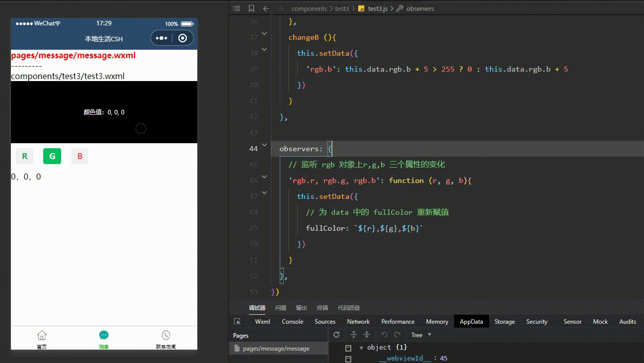Click the element inspector icon in devtools
Image resolution: width=644 pixels, height=363 pixels.
(x=238, y=322)
